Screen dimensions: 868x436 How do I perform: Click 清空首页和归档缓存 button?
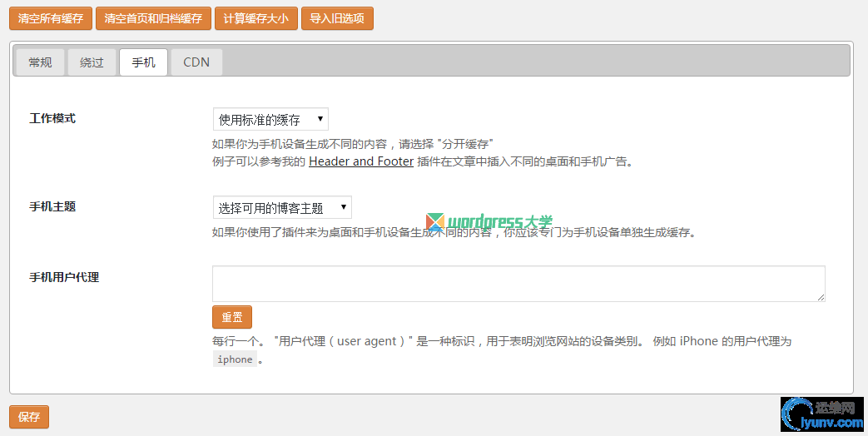point(153,18)
